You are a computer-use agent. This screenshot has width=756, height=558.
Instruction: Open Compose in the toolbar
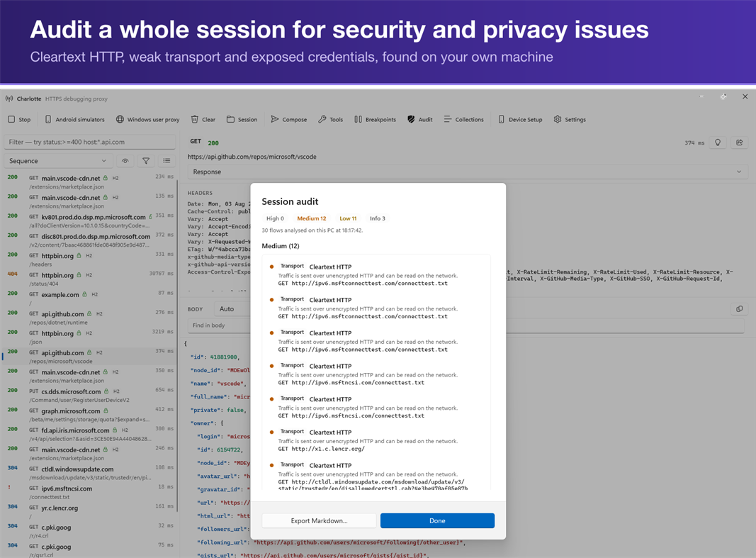tap(289, 120)
